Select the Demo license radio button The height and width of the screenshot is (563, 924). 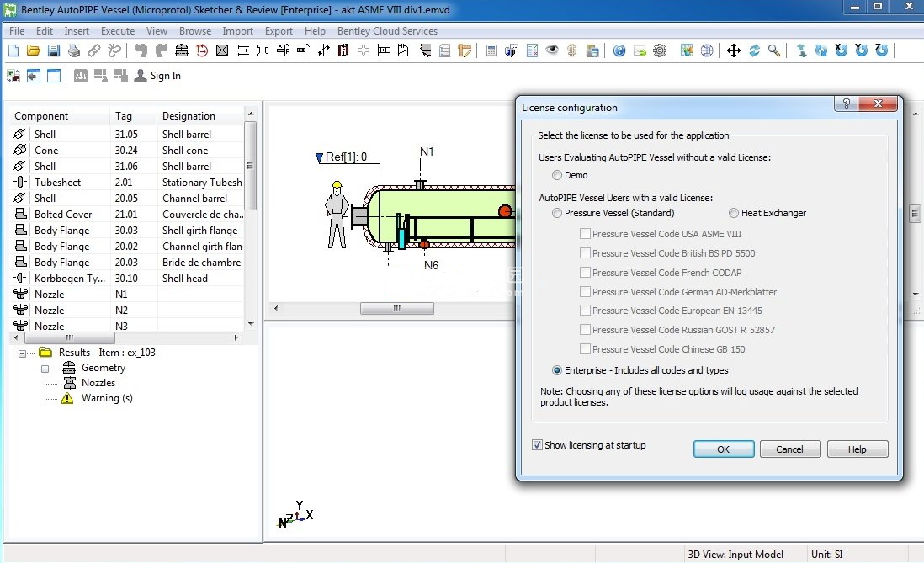pos(557,175)
